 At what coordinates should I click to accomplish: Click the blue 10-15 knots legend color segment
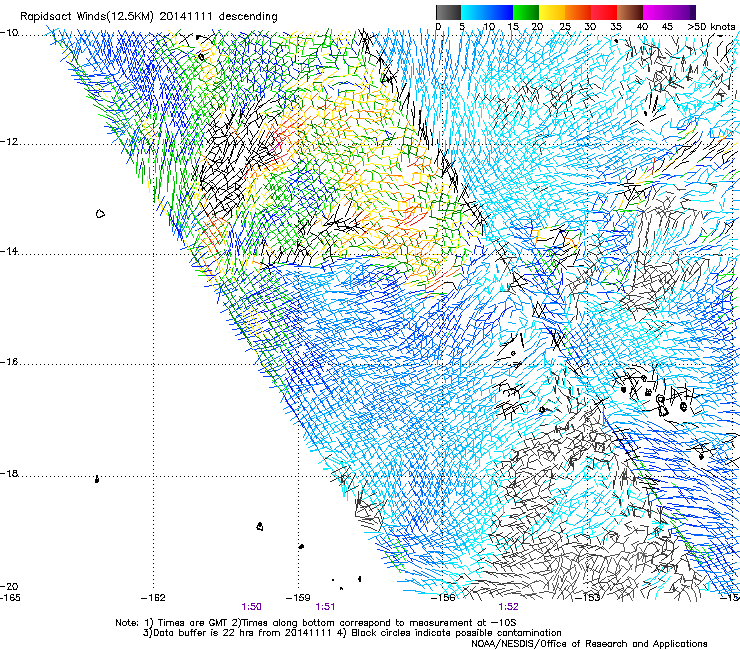pos(500,12)
